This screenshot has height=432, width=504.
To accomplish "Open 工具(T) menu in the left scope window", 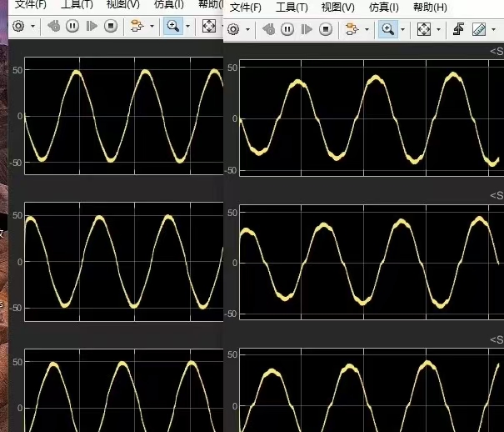I will [x=77, y=5].
